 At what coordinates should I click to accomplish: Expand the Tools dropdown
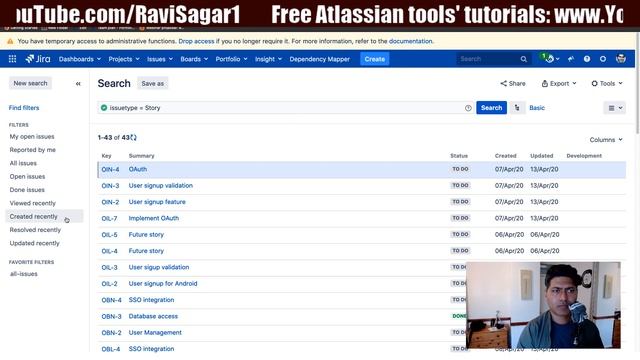(607, 84)
